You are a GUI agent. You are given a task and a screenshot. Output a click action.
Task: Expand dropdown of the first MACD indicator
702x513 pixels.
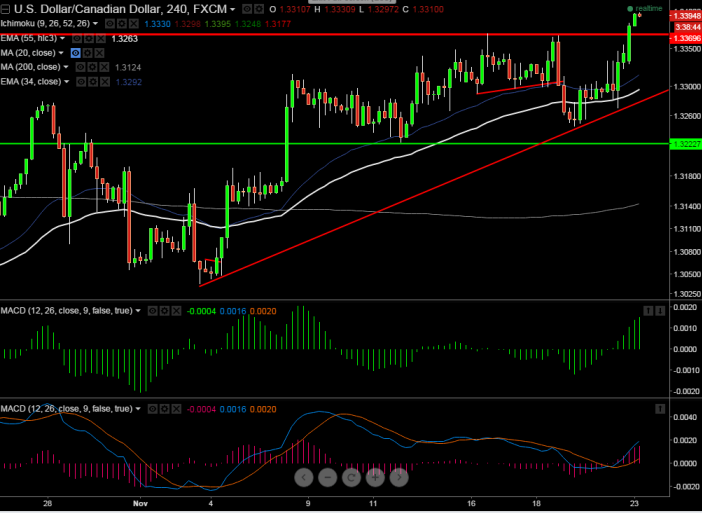[x=140, y=311]
